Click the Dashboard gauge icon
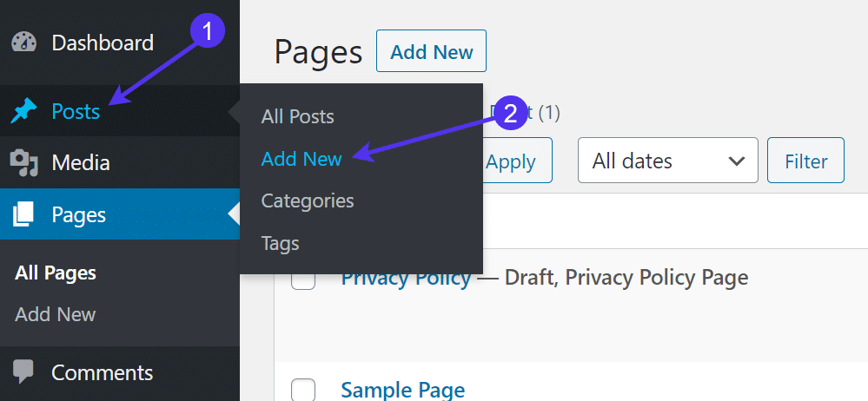The width and height of the screenshot is (868, 401). click(x=23, y=43)
